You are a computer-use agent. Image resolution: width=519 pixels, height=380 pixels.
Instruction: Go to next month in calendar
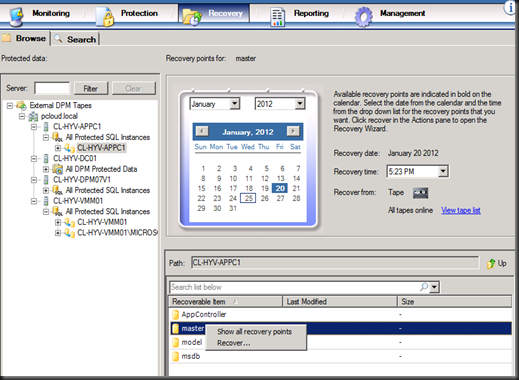tap(293, 131)
